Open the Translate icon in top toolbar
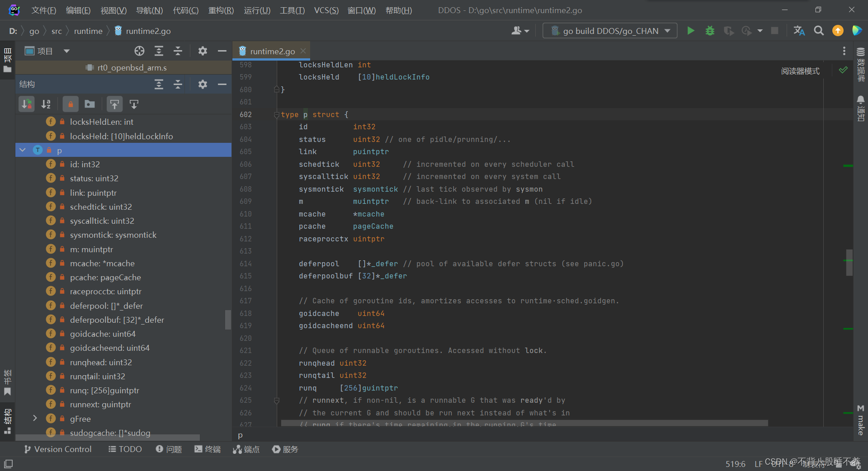This screenshot has width=868, height=471. click(799, 31)
